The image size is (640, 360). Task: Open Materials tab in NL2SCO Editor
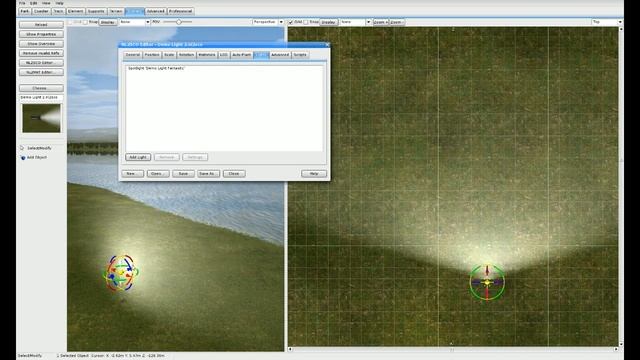point(207,55)
